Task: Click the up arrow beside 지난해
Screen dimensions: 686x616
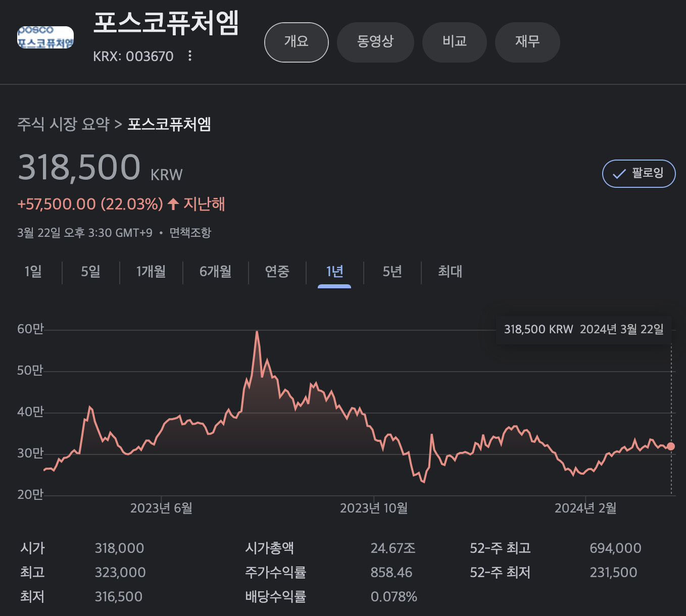Action: pos(173,204)
